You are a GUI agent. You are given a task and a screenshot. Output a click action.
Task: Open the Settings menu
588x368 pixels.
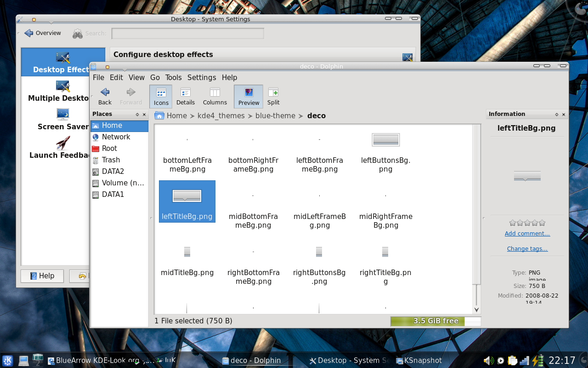click(202, 77)
